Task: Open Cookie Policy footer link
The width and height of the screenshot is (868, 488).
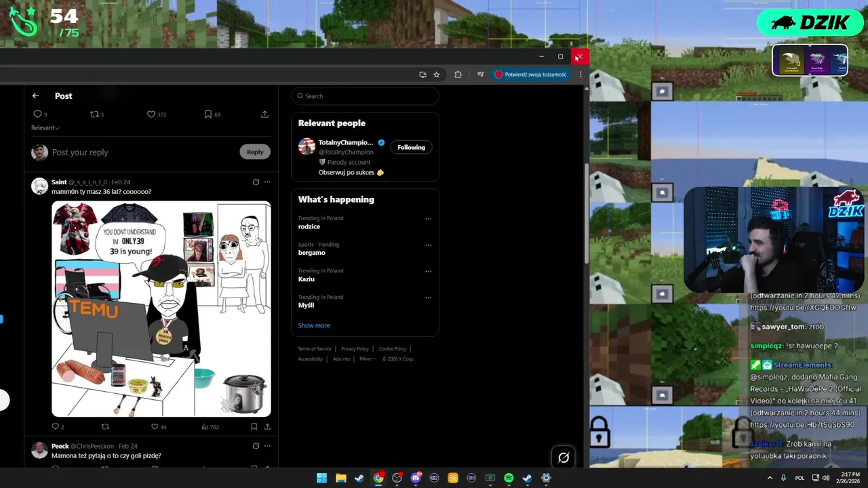Action: tap(392, 349)
